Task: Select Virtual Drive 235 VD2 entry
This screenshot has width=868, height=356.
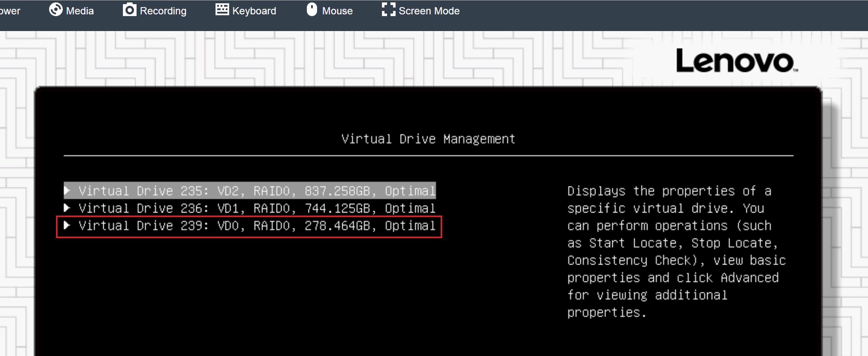Action: click(250, 191)
